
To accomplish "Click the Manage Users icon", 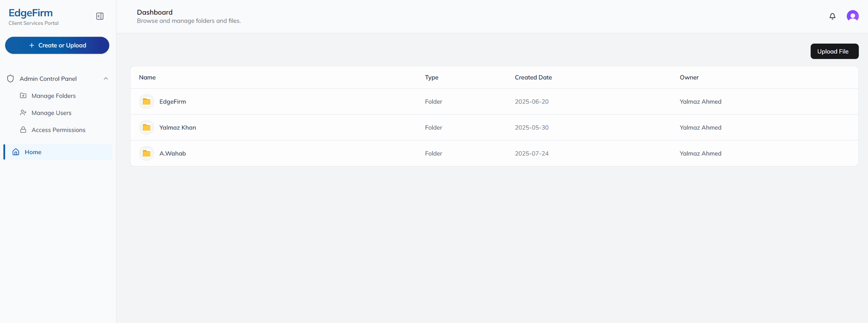I will [x=23, y=112].
